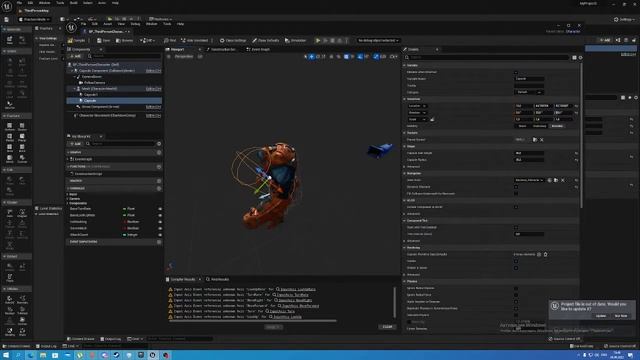Save the blueprint with the Save icon

(104, 40)
